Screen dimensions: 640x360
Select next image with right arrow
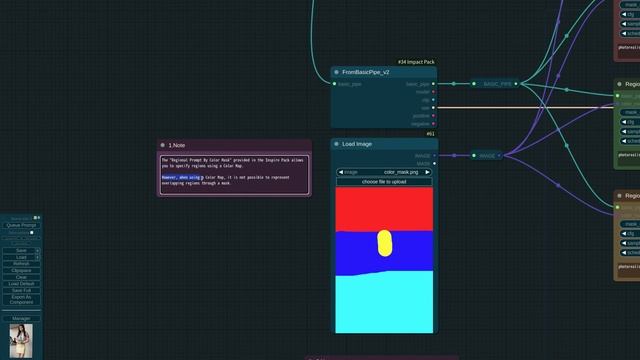427,172
